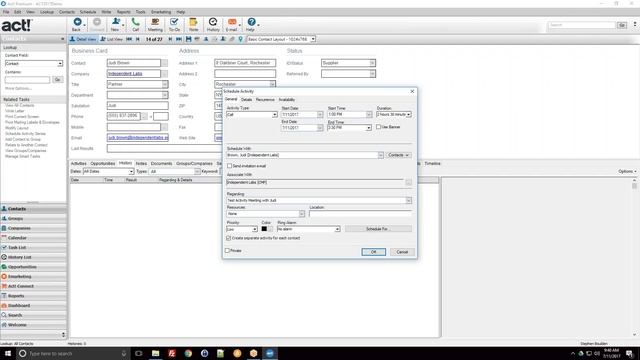Open Companies in navigation pane

(33, 228)
